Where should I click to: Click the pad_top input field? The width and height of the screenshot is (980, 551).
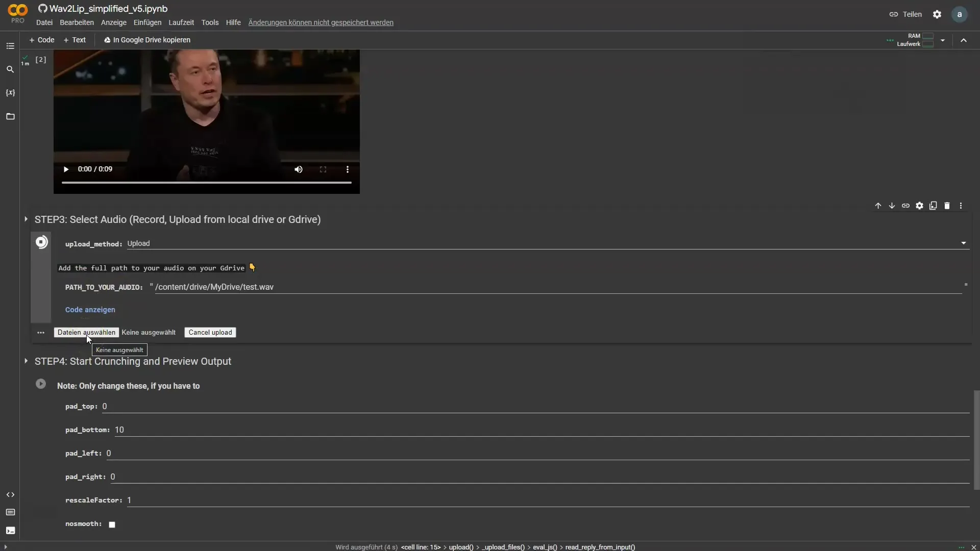pos(535,407)
